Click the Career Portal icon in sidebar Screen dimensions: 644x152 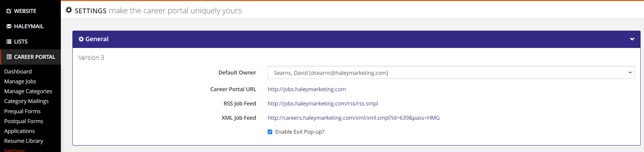9,57
